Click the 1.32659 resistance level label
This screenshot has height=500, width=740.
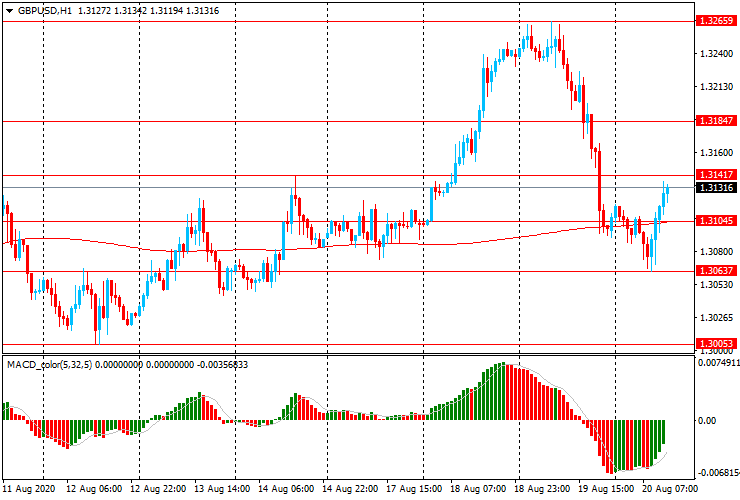click(x=716, y=21)
